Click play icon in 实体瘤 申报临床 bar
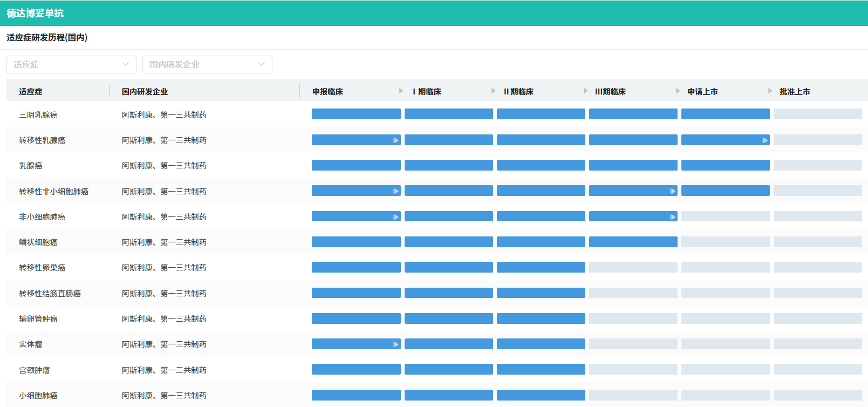 click(395, 344)
